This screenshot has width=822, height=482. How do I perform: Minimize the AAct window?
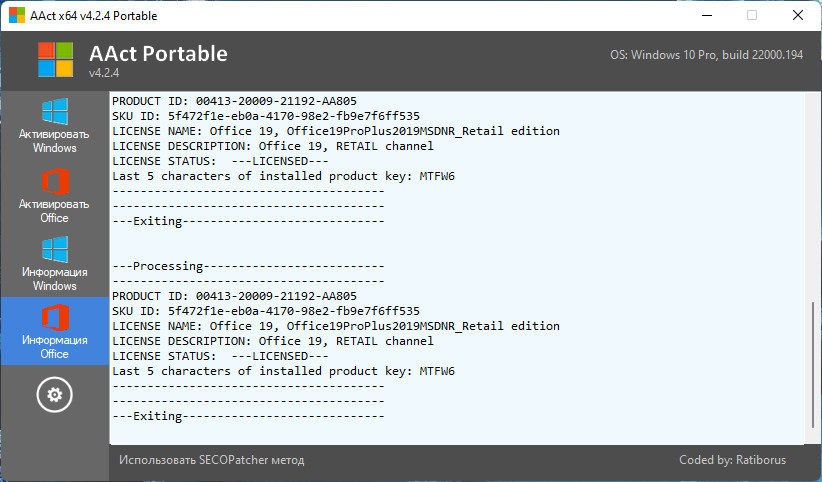[706, 16]
